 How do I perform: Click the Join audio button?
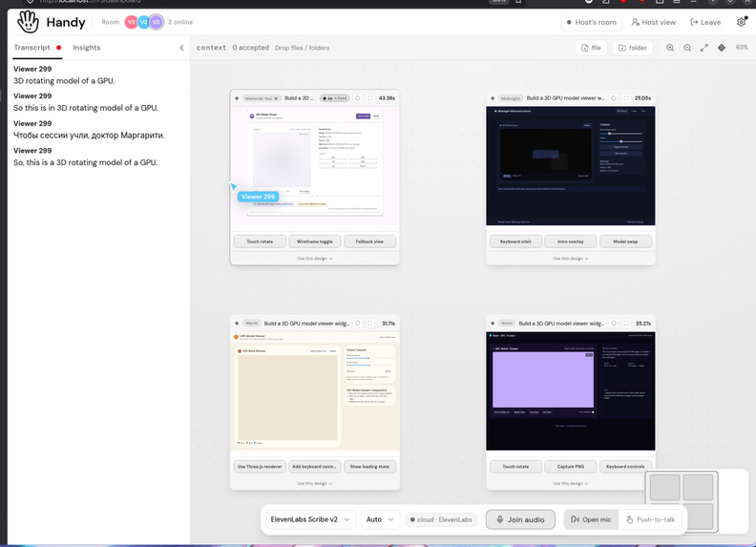[521, 519]
